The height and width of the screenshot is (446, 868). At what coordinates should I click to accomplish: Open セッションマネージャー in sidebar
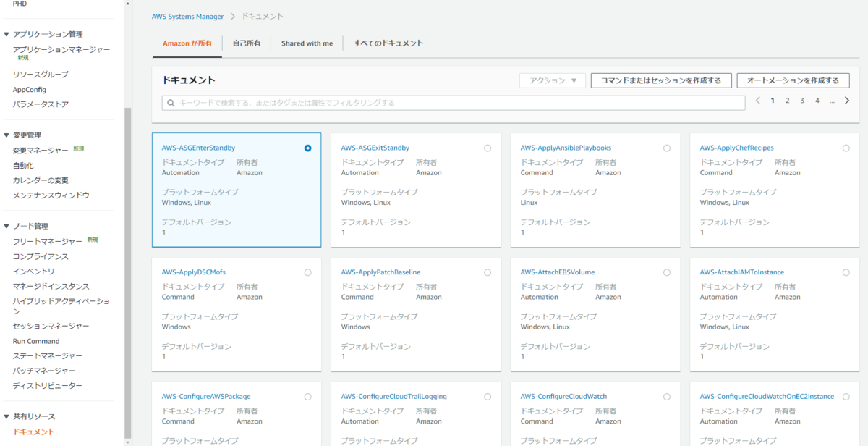click(x=51, y=326)
